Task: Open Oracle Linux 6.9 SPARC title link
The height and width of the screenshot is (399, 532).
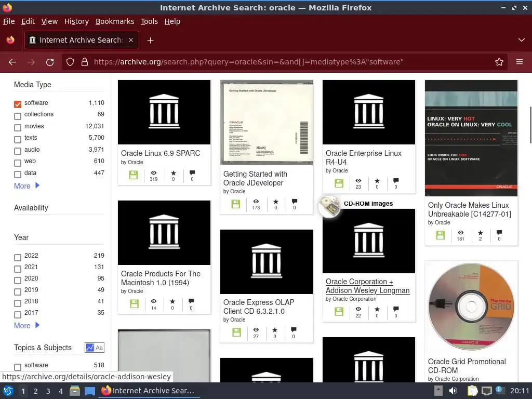Action: (x=161, y=153)
